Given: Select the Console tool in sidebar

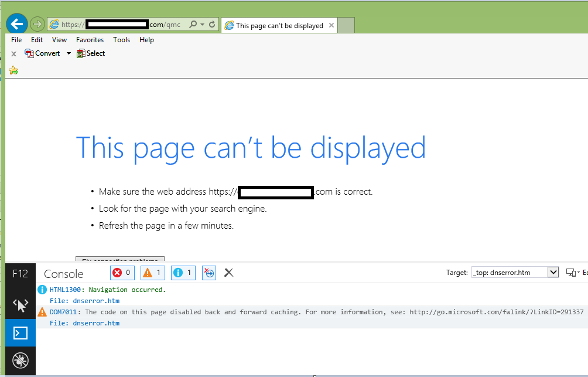Looking at the screenshot, I should (x=20, y=332).
